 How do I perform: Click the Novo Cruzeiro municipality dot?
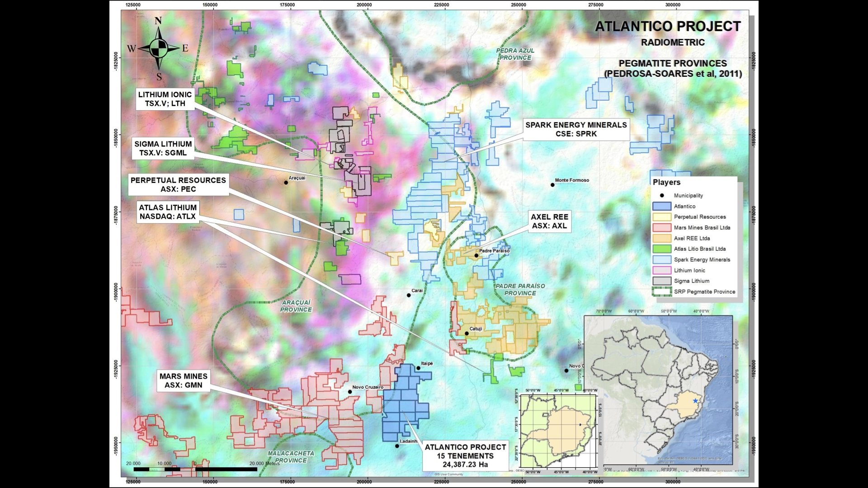(350, 392)
